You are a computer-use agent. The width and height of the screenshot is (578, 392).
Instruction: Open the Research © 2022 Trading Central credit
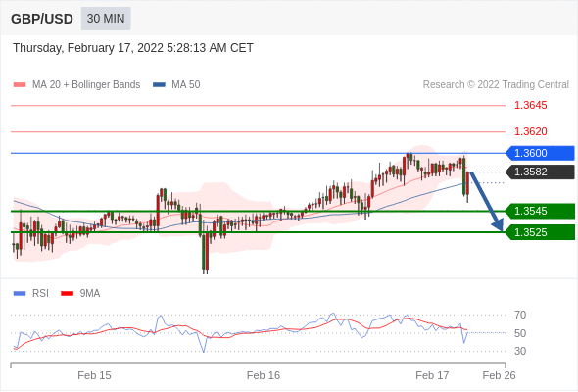pos(496,85)
